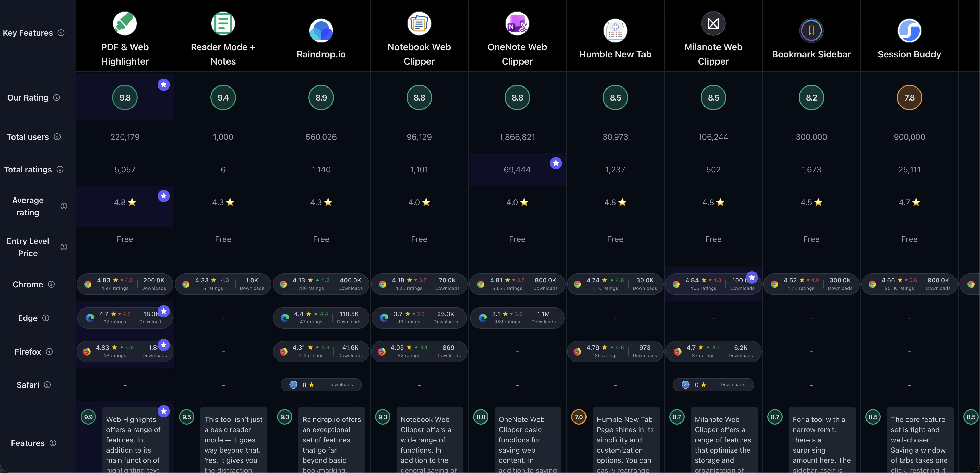Click the Humble New Tab column title

pyautogui.click(x=615, y=54)
